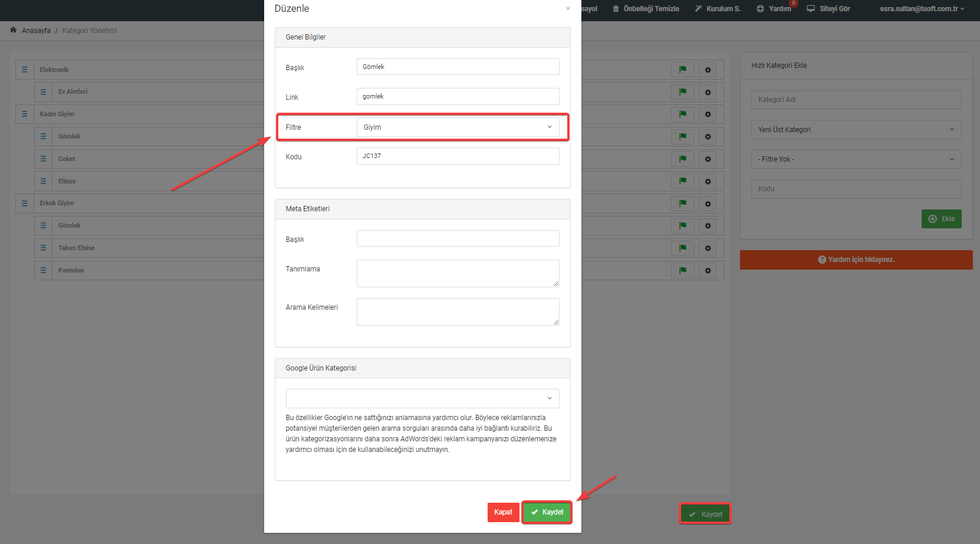Image resolution: width=980 pixels, height=544 pixels.
Task: Click the Kodu input in quick add panel
Action: tap(856, 189)
